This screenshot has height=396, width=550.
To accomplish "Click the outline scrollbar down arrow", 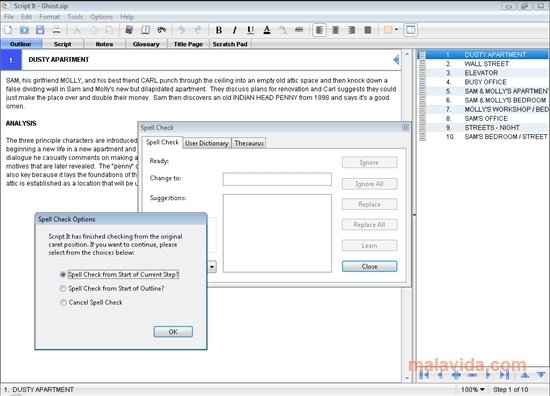I will tap(407, 378).
